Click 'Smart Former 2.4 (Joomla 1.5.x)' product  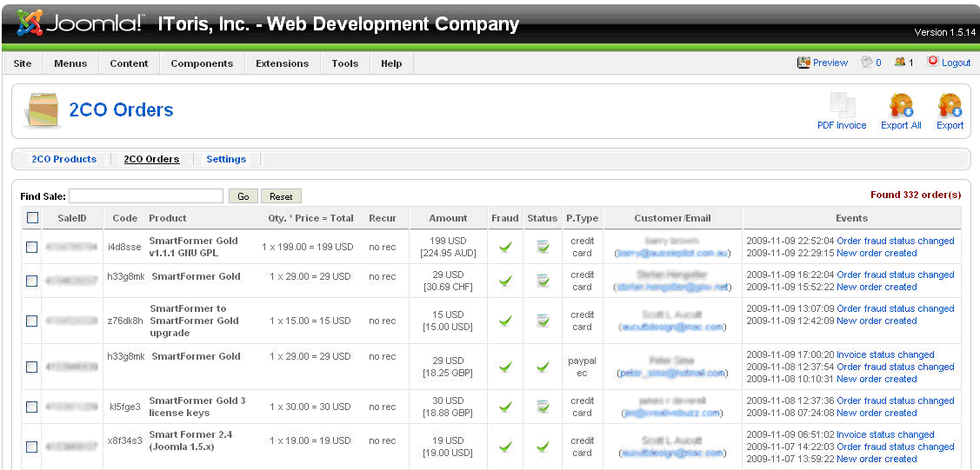click(190, 440)
